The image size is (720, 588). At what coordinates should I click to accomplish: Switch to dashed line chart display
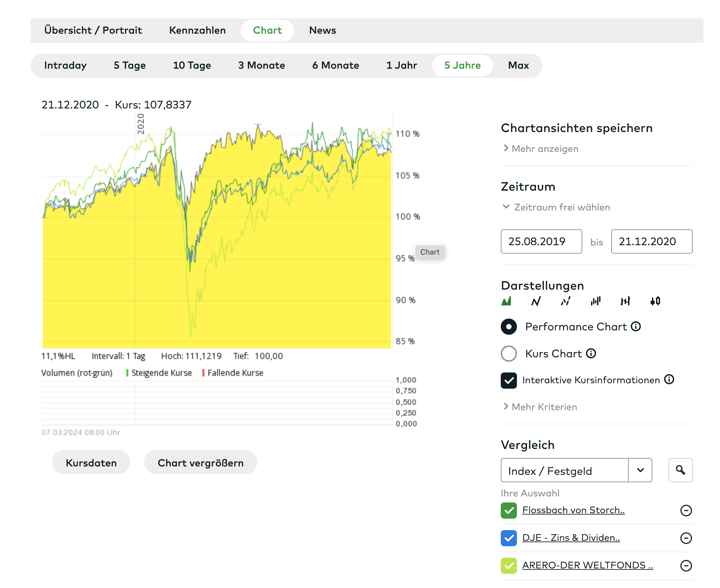click(x=565, y=301)
